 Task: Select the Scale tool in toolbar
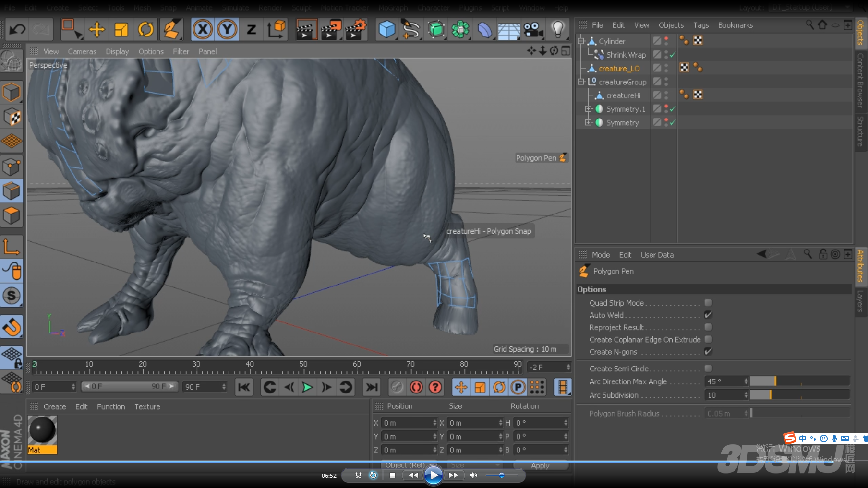[121, 30]
